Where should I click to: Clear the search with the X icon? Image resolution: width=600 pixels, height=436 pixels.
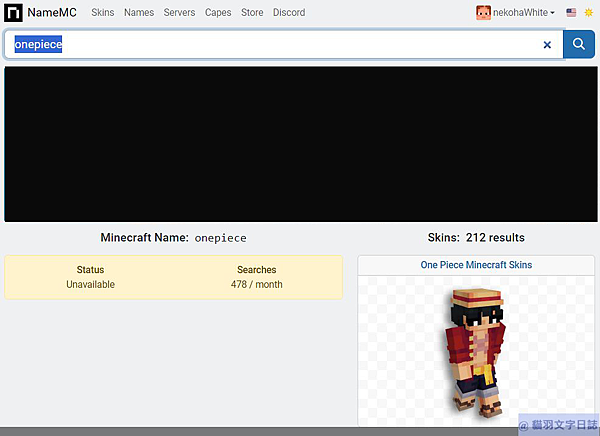pos(547,45)
